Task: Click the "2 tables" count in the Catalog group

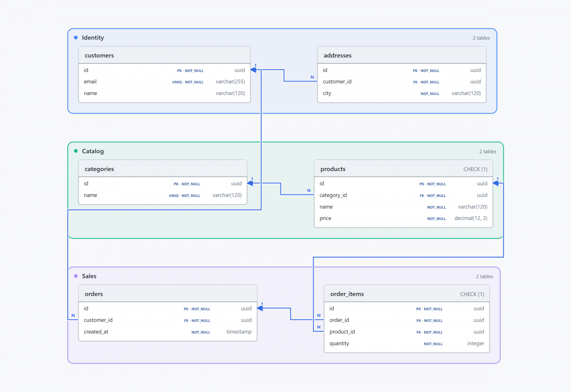Action: click(x=488, y=151)
